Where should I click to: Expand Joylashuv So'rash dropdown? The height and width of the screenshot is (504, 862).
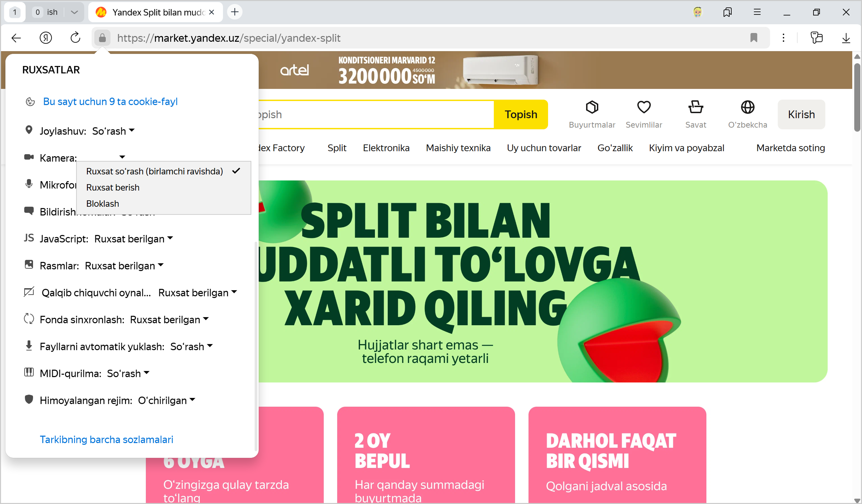click(113, 131)
